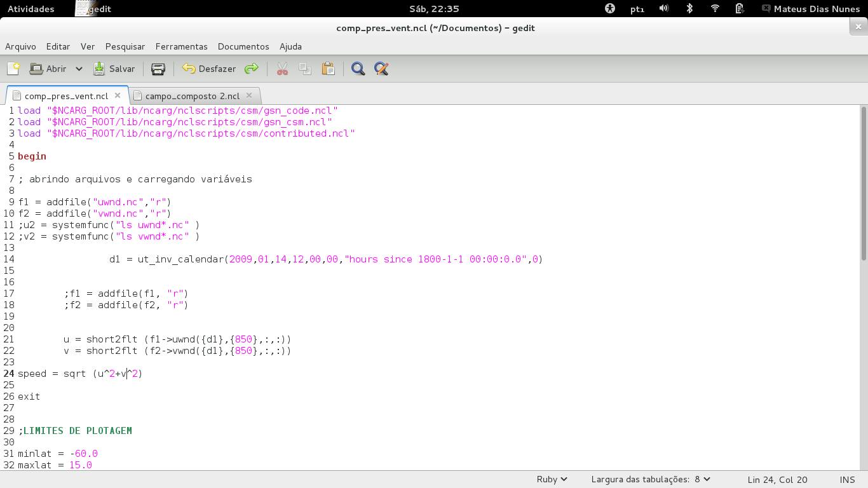Click the Cut scissors icon

(x=282, y=69)
